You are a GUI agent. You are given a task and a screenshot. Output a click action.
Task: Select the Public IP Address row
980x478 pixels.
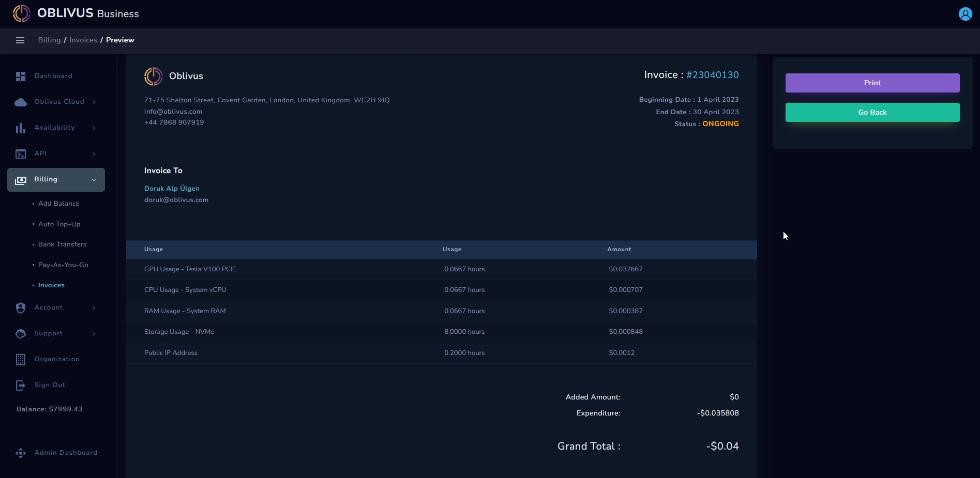442,353
